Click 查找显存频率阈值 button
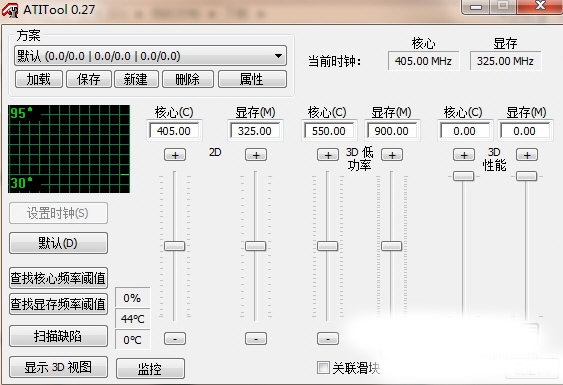 point(58,304)
